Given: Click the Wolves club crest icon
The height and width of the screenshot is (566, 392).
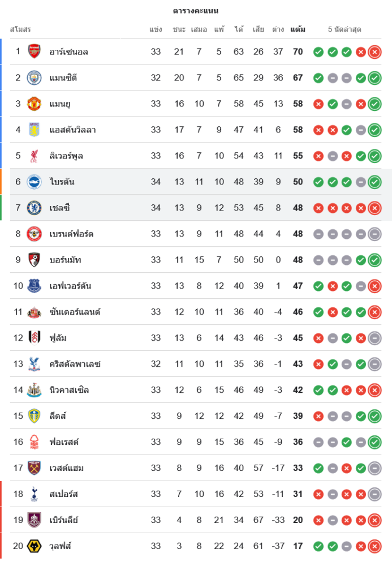Looking at the screenshot, I should (35, 546).
